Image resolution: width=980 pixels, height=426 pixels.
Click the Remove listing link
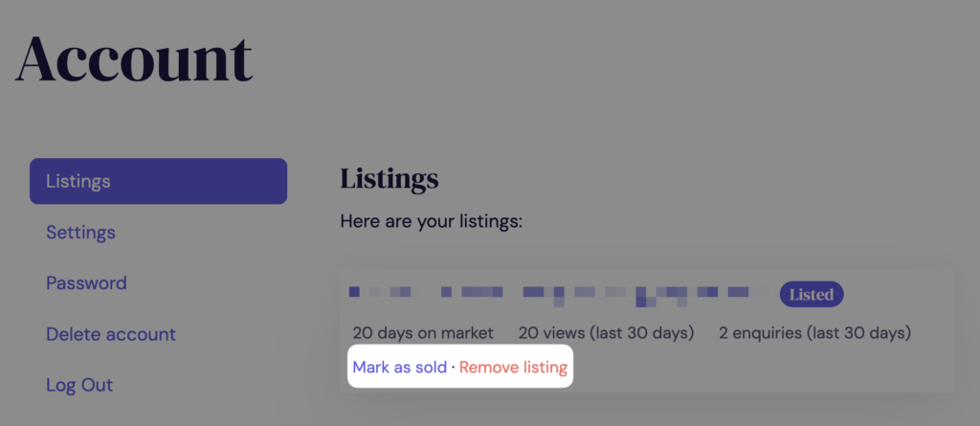tap(513, 368)
